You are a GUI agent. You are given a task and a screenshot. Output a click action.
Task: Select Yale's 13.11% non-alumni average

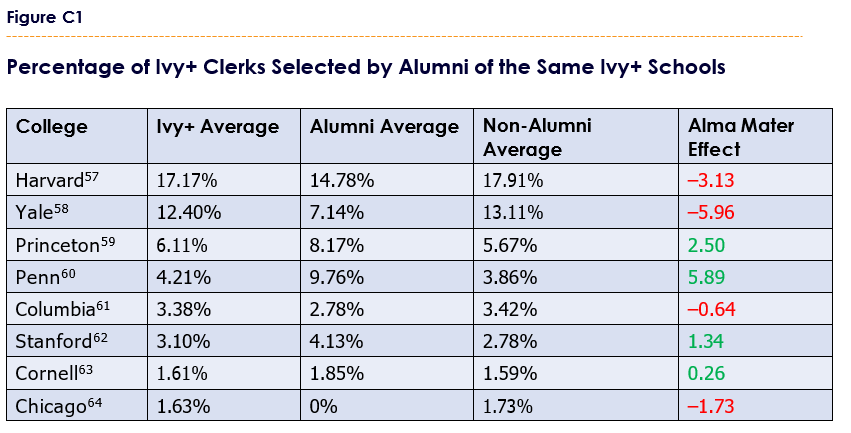point(513,212)
